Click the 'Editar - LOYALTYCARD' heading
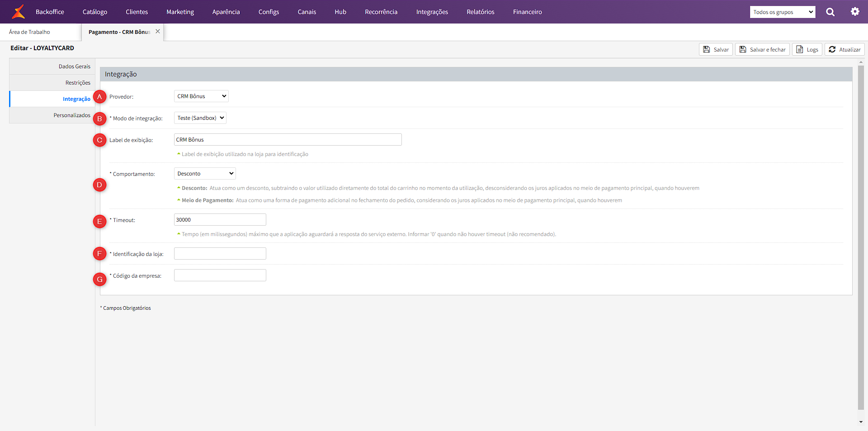868x431 pixels. tap(42, 48)
